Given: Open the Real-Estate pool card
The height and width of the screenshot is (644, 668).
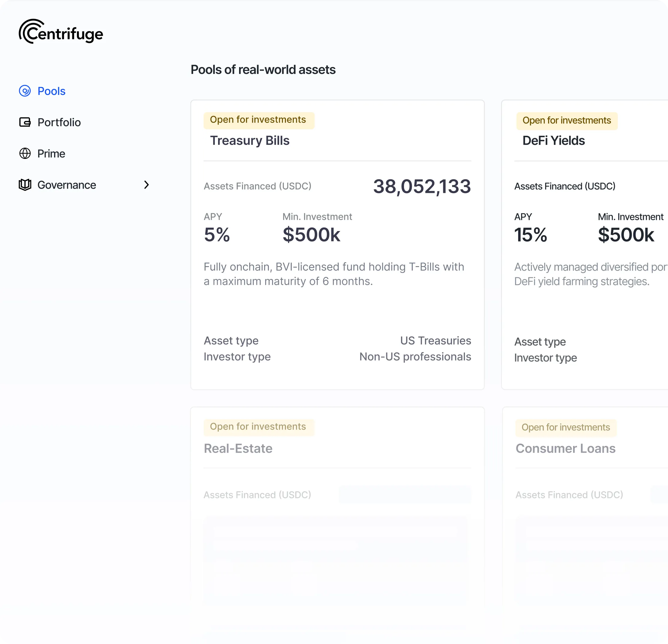Looking at the screenshot, I should (238, 448).
